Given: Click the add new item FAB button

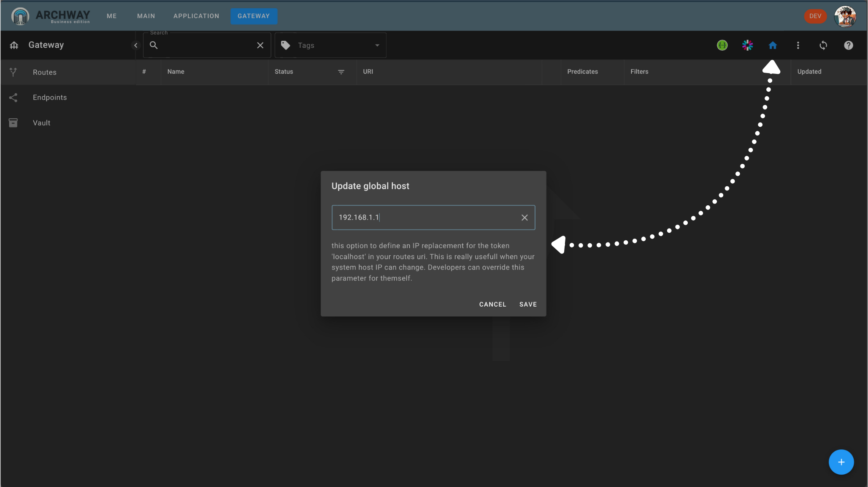Looking at the screenshot, I should 841,462.
